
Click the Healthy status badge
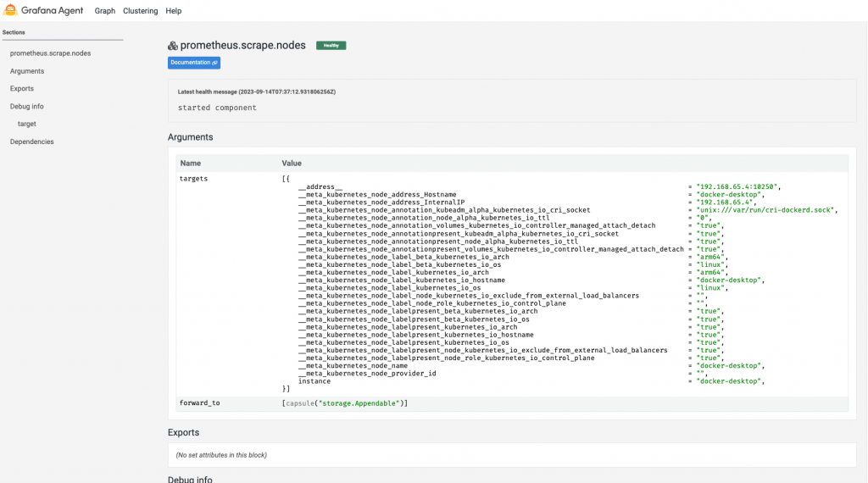[x=331, y=46]
